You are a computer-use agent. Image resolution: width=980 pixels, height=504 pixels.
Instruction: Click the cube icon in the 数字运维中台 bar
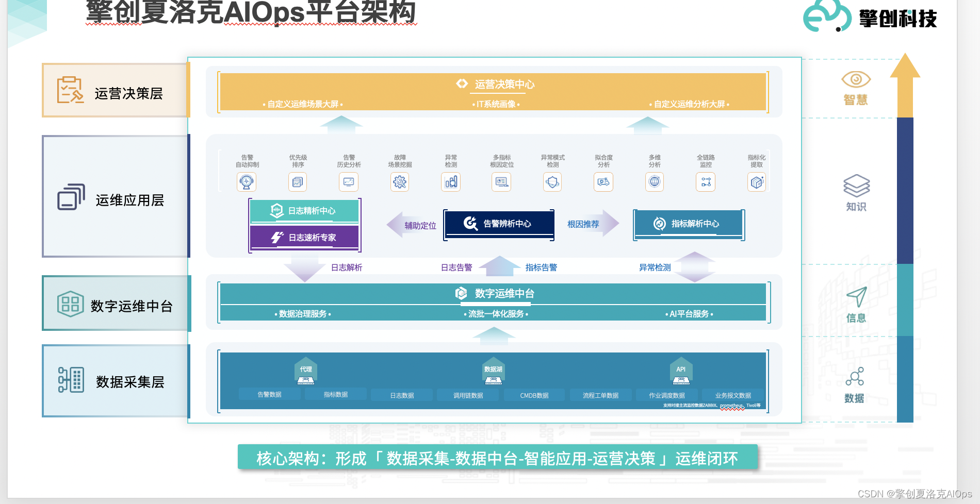tap(461, 293)
